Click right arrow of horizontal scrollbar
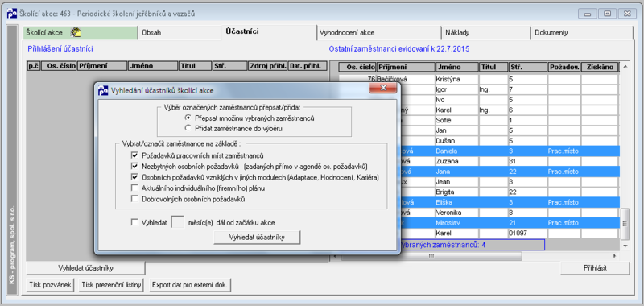644x306 pixels. (615, 256)
